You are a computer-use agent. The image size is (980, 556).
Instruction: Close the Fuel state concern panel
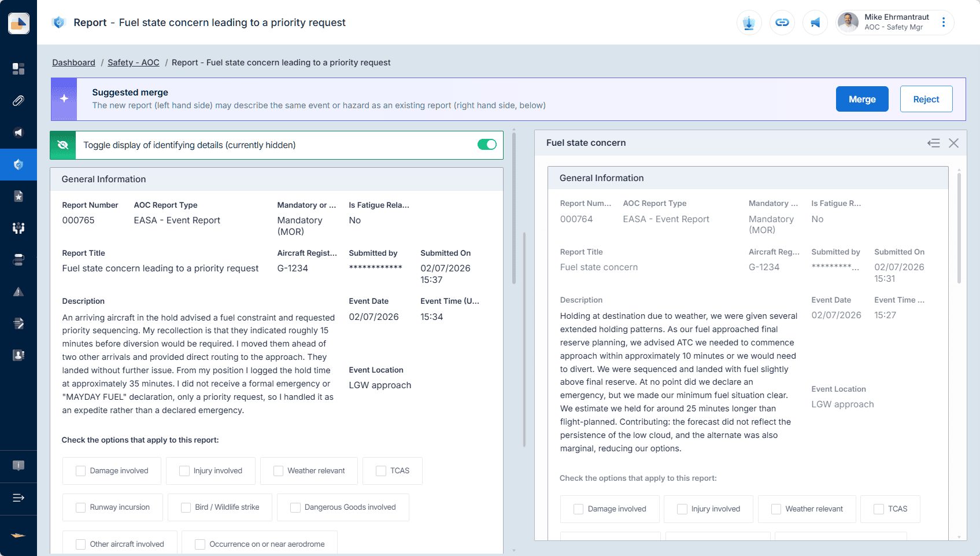[x=954, y=143]
